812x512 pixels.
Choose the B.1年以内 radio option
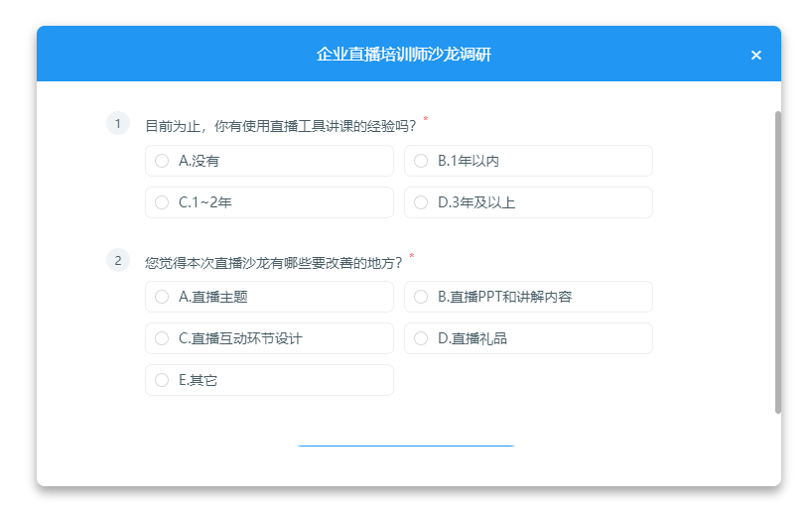[x=421, y=161]
